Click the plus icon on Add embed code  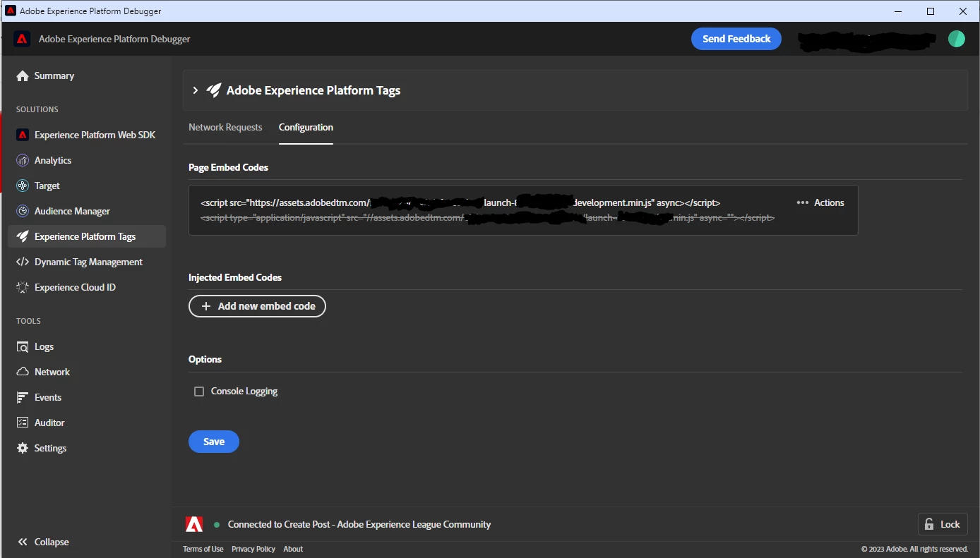(206, 306)
